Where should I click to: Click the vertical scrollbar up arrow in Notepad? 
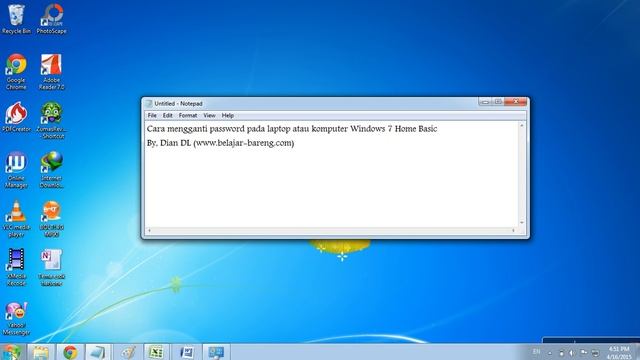522,126
